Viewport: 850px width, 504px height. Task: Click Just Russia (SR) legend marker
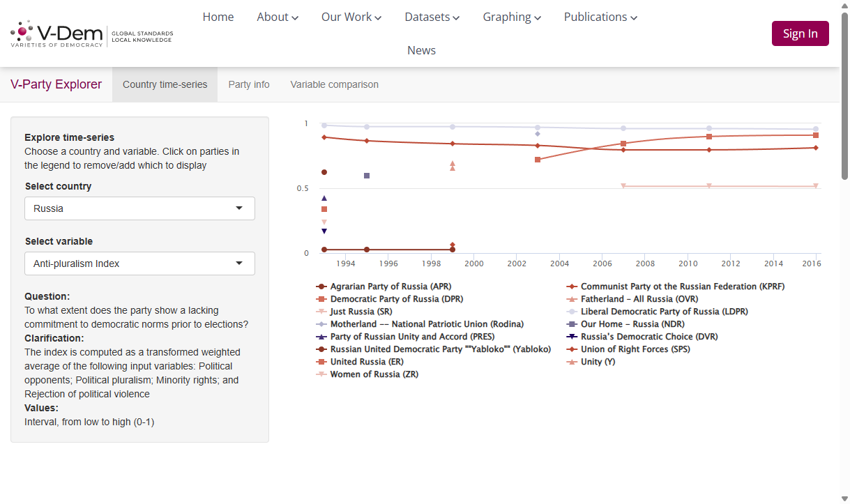pos(321,312)
